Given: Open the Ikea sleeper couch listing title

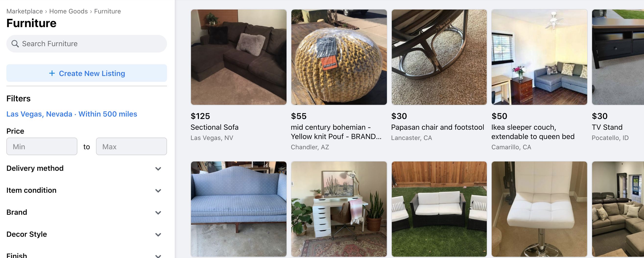Looking at the screenshot, I should coord(533,132).
